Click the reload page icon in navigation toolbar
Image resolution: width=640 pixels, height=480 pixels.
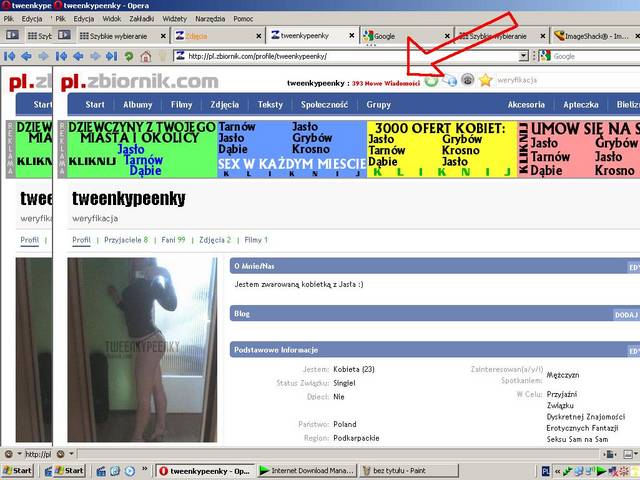pos(129,57)
